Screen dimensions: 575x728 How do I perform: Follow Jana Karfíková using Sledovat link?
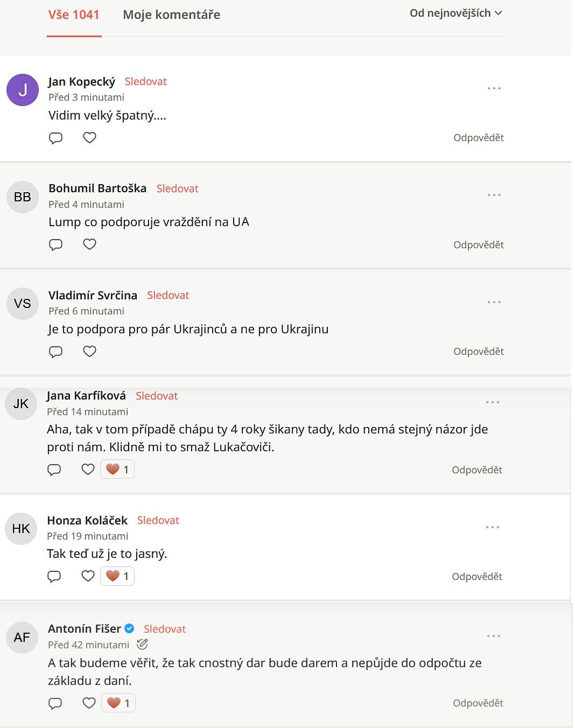[156, 396]
